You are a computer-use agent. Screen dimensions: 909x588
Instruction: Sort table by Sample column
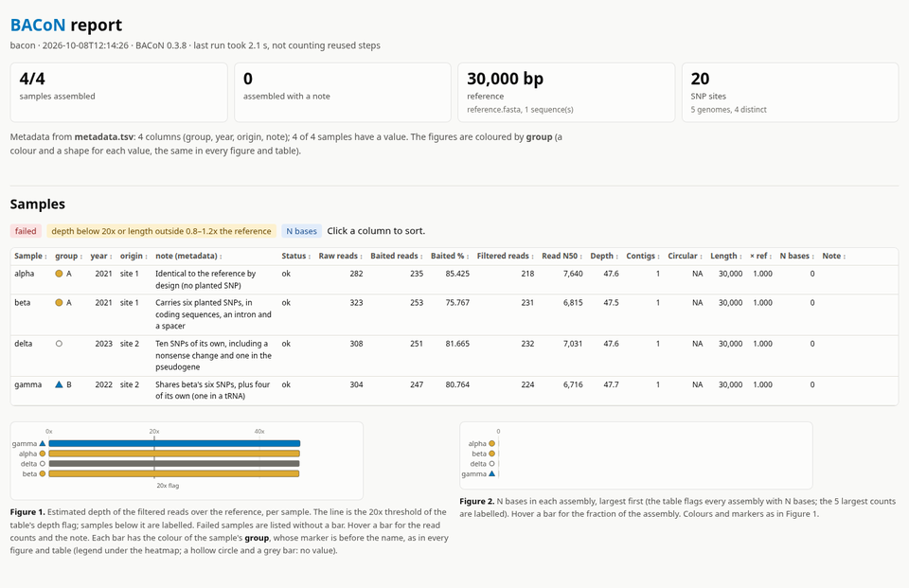click(30, 256)
